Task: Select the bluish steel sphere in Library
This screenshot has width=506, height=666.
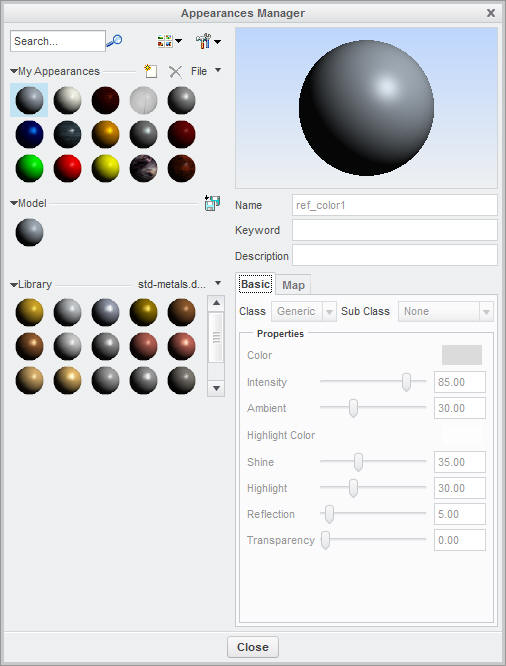Action: coord(105,312)
